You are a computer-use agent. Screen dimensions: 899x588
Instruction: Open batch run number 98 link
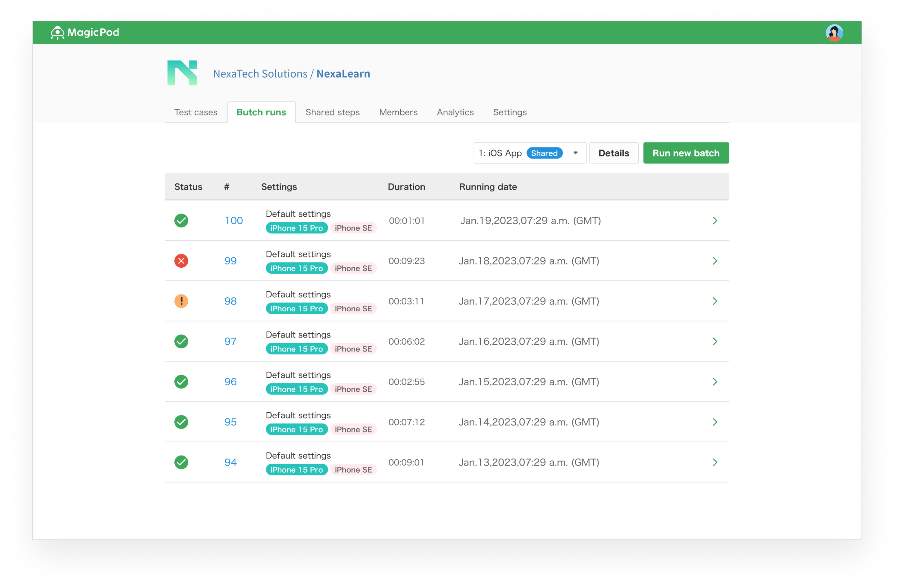(230, 301)
